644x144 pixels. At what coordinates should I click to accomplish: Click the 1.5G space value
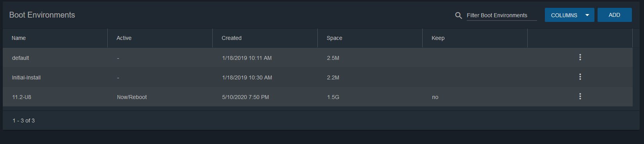click(333, 97)
